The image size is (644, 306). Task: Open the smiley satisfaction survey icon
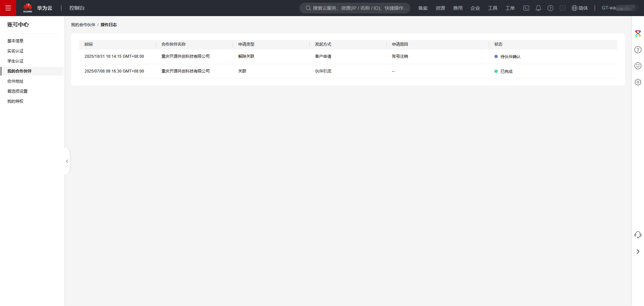638,66
